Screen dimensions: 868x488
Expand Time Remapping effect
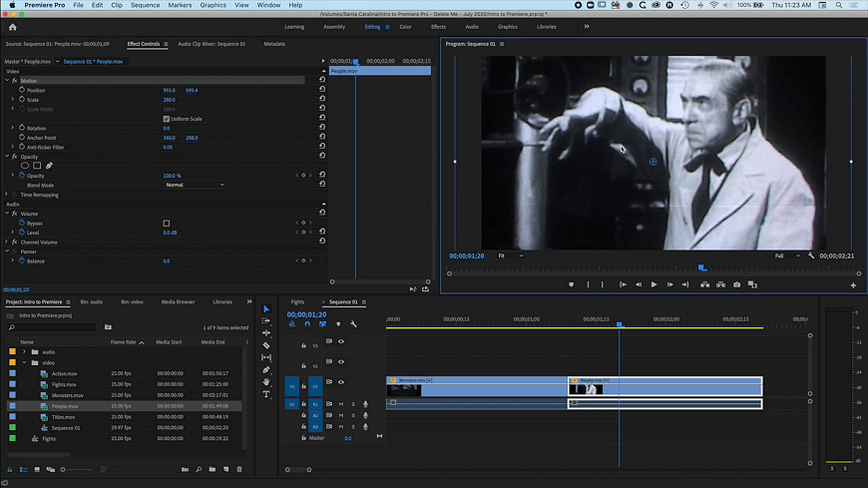7,195
